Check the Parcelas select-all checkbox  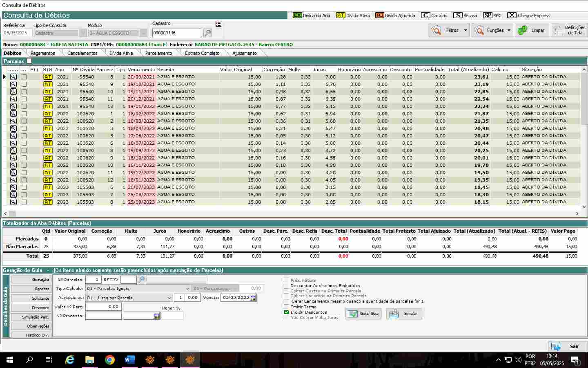(x=29, y=61)
